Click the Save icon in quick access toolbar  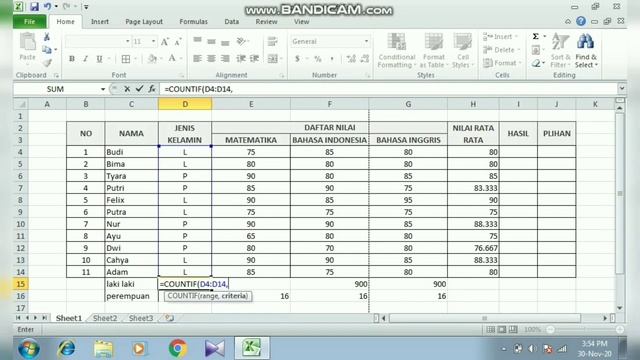pos(34,6)
